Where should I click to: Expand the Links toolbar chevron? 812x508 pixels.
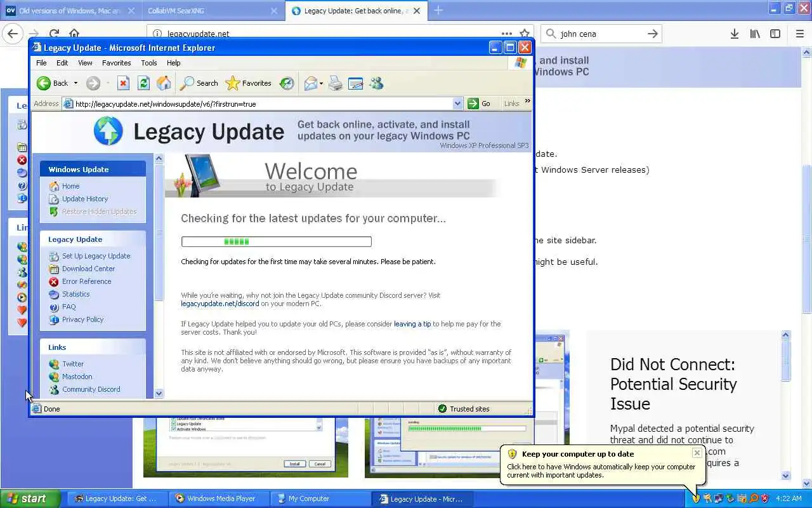click(527, 101)
